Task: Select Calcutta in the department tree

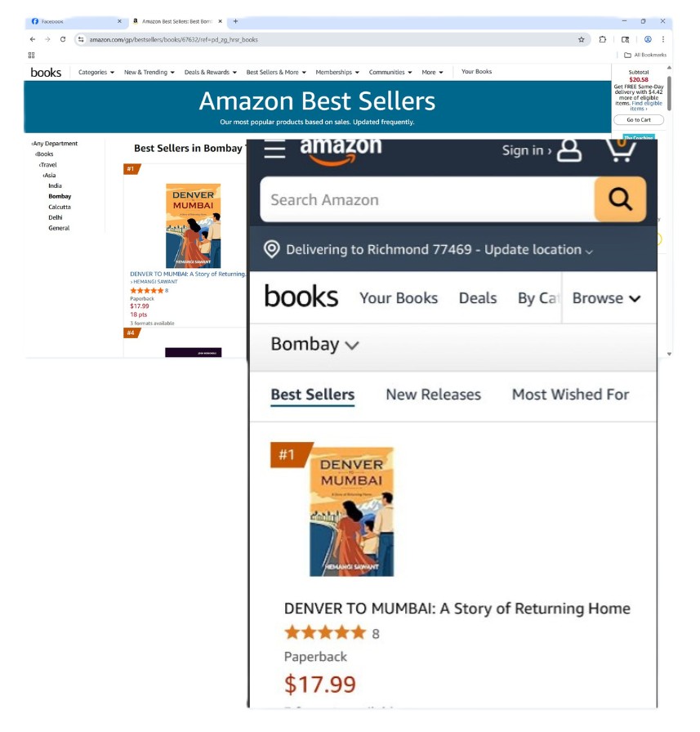Action: tap(60, 207)
